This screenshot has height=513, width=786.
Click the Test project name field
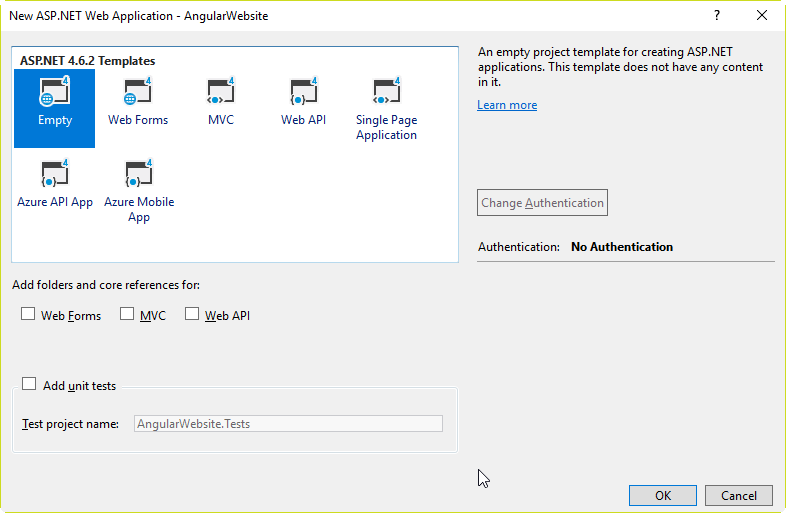click(288, 424)
